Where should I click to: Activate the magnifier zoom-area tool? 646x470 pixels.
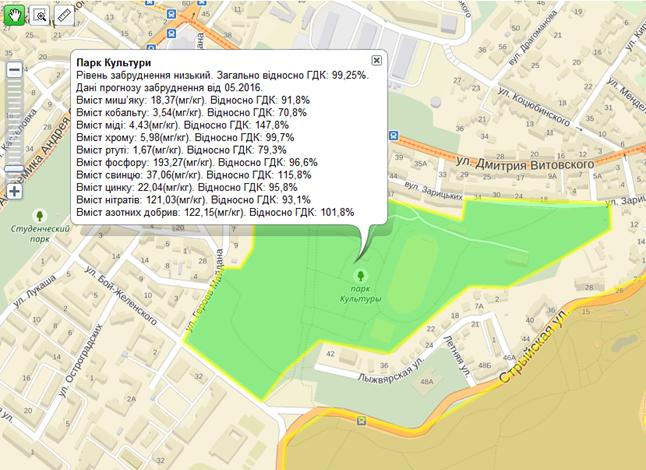(x=40, y=16)
